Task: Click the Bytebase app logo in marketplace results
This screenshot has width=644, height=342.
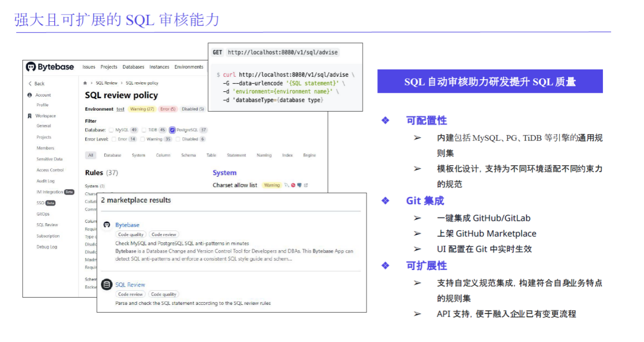Action: point(107,225)
